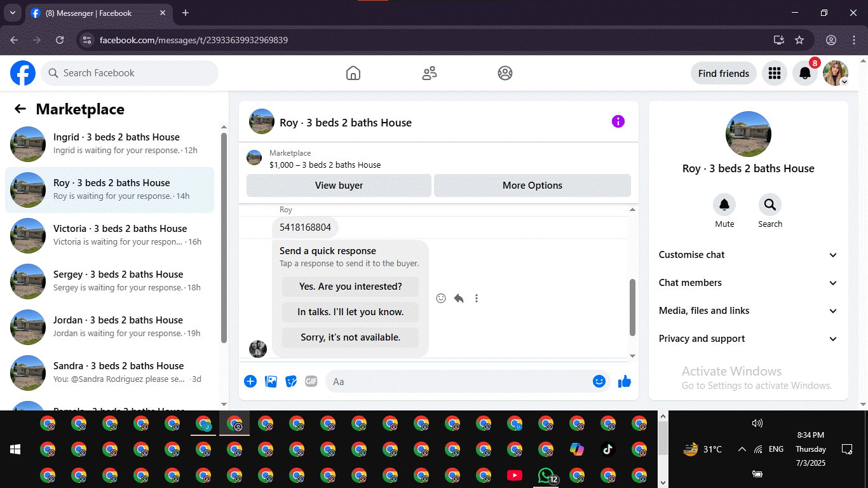The image size is (868, 488).
Task: Open Windows Start menu
Action: (x=15, y=449)
